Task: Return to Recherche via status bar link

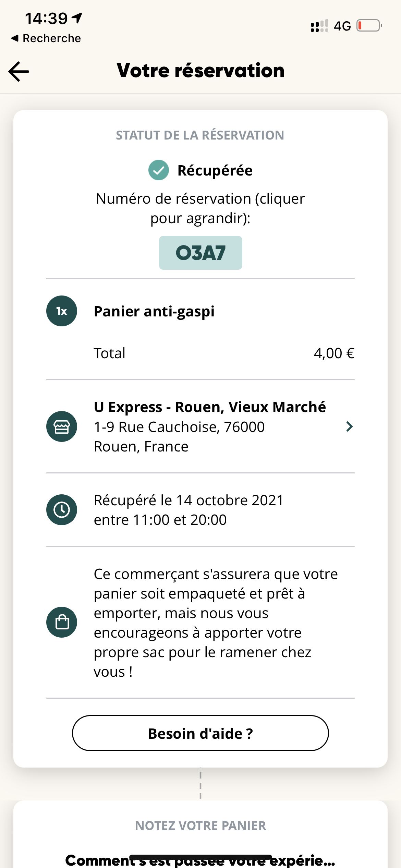Action: point(46,38)
